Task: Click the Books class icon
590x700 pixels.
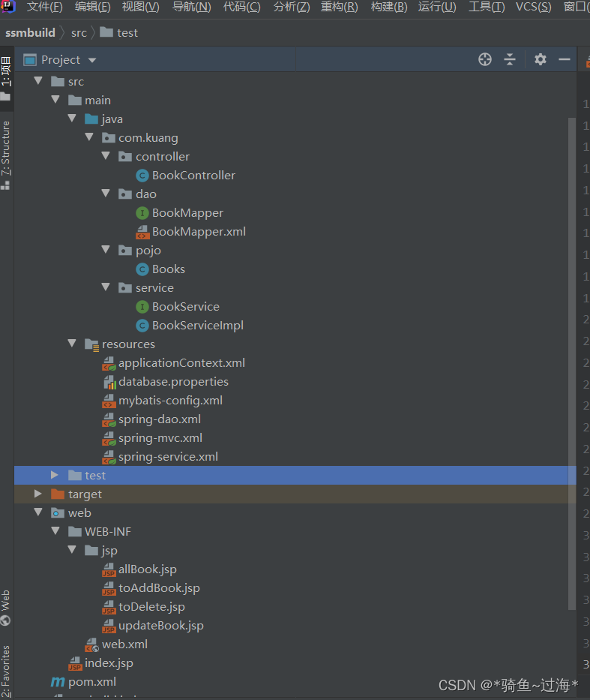Action: click(x=142, y=269)
